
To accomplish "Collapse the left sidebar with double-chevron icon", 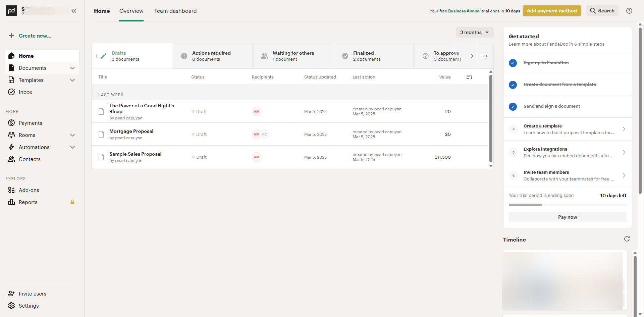I will [74, 11].
